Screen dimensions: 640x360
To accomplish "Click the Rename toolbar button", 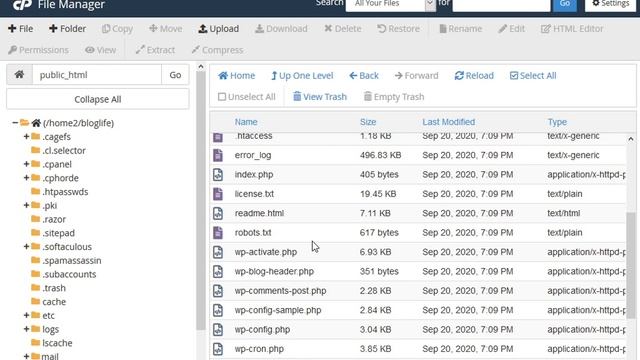I will 461,29.
